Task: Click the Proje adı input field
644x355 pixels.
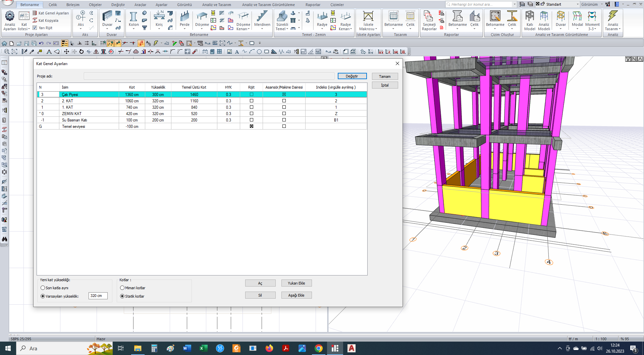Action: pos(209,76)
